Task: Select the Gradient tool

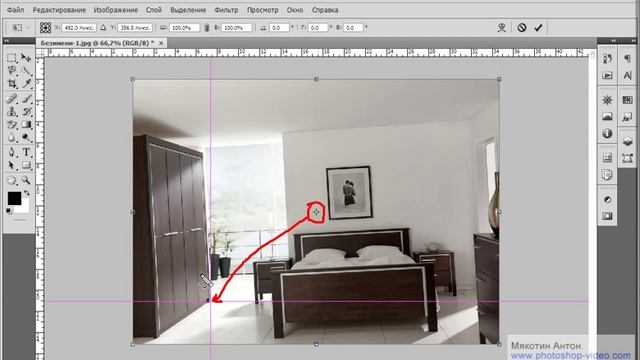Action: tap(26, 124)
